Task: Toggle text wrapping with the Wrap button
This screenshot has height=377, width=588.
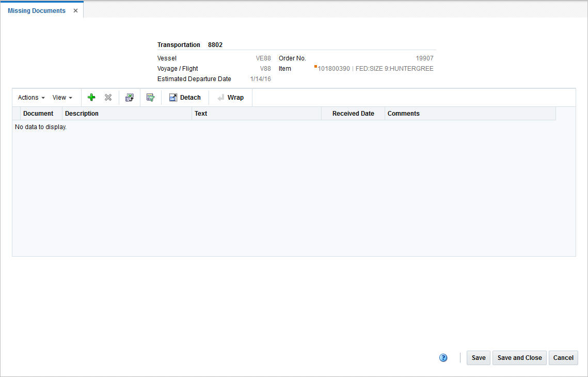Action: coord(230,97)
